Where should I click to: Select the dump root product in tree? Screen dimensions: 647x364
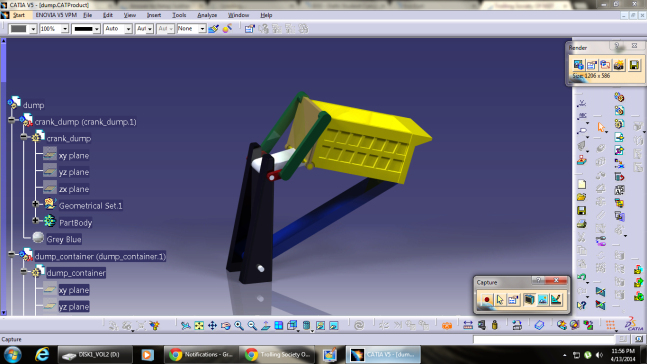[33, 105]
